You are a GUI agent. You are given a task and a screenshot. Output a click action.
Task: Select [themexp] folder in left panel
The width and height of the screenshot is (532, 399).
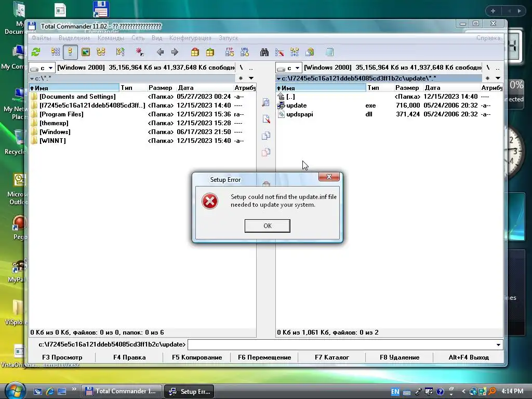click(x=142, y=123)
